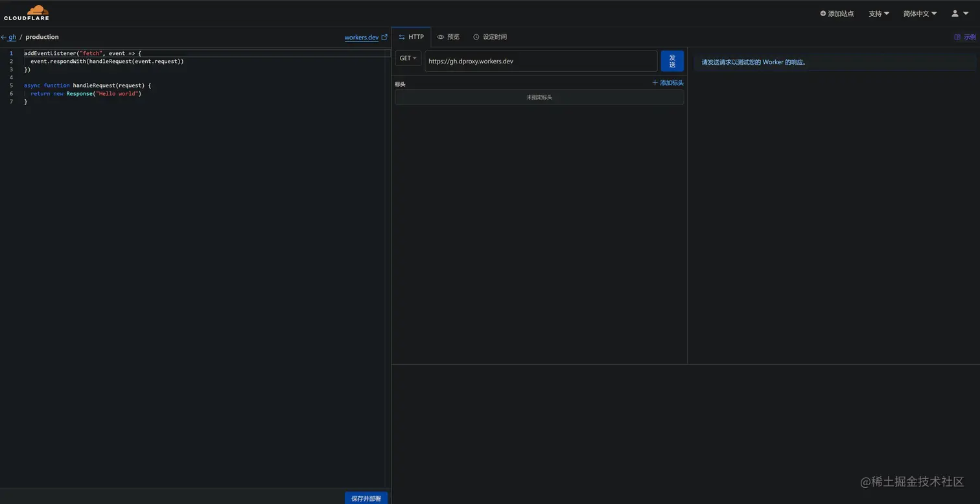Click the 请发送请求 response hint message
The image size is (980, 504).
coord(754,62)
